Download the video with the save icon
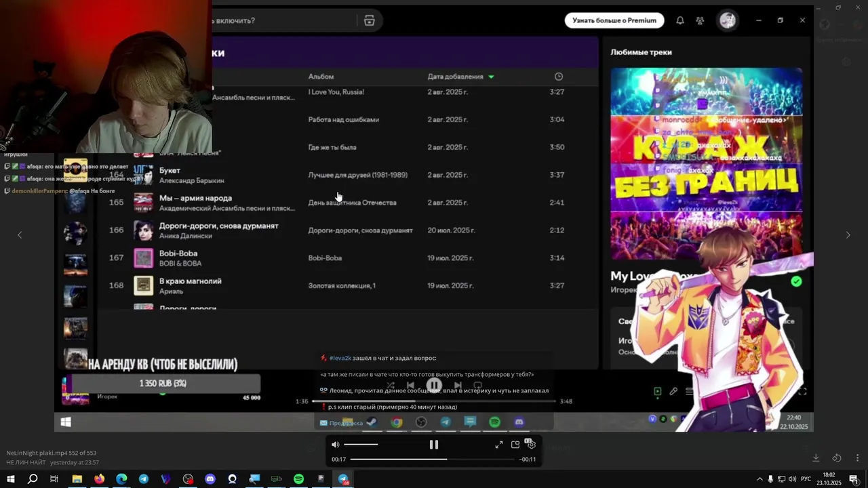The image size is (868, 488). click(816, 458)
